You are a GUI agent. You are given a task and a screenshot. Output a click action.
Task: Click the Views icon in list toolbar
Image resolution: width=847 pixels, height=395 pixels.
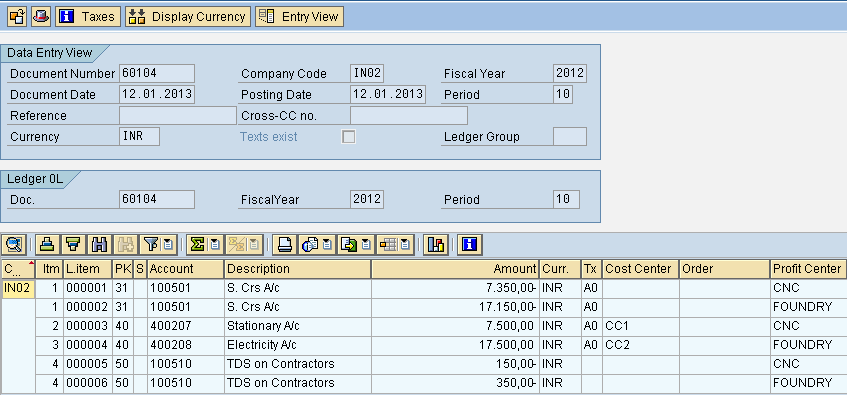tap(310, 245)
